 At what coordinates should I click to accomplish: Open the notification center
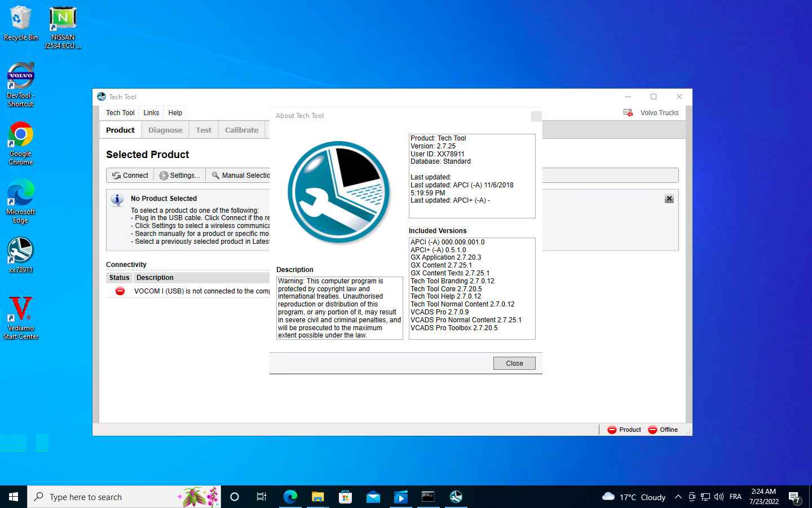click(x=795, y=497)
